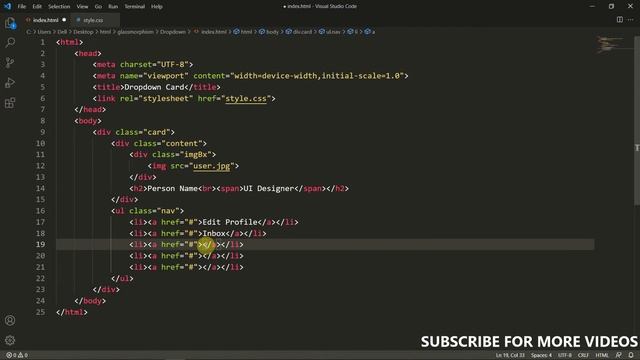Image resolution: width=640 pixels, height=360 pixels.
Task: Click the closing </body> tag on line 24
Action: 90,300
